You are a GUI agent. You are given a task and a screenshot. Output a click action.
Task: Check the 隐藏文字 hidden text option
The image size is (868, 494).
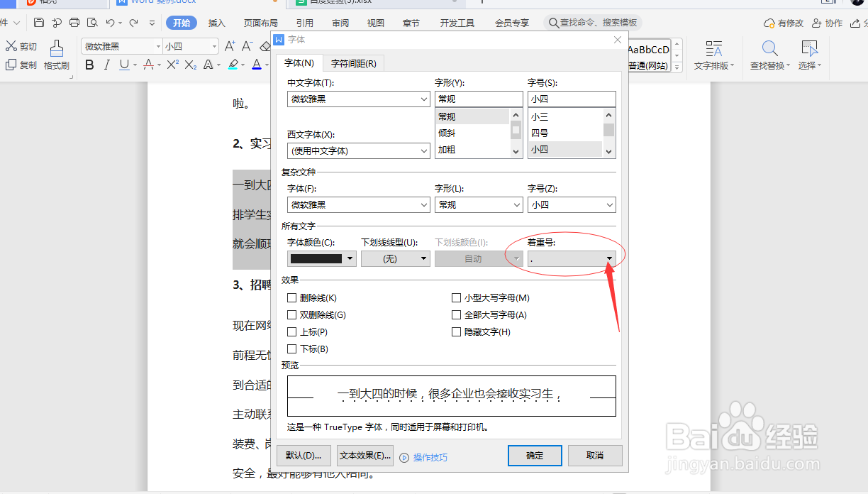tap(456, 331)
